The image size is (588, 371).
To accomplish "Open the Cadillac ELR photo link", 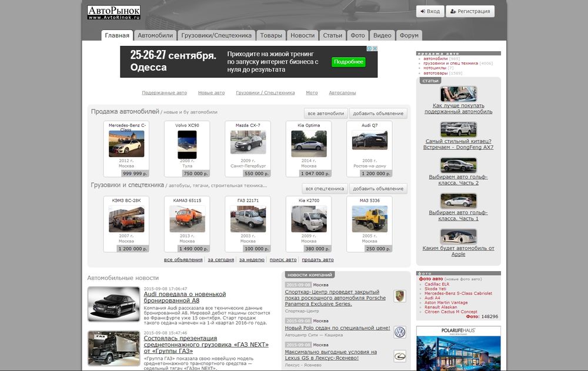I will pos(437,285).
